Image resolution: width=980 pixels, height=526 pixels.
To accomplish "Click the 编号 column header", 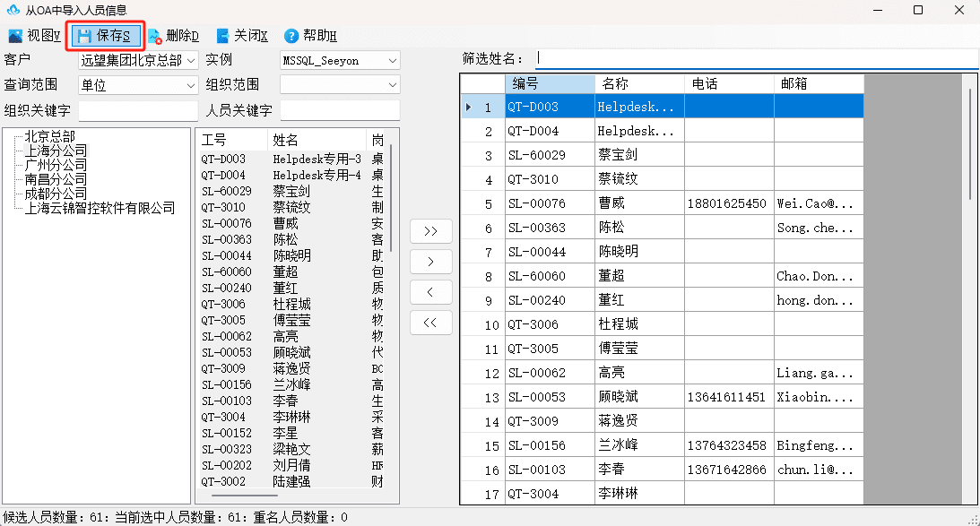I will (x=550, y=83).
